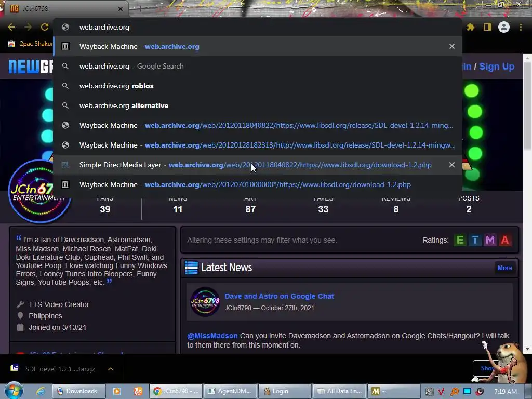Screen dimensions: 532x399
Task: Toggle the M rating filter
Action: click(490, 240)
